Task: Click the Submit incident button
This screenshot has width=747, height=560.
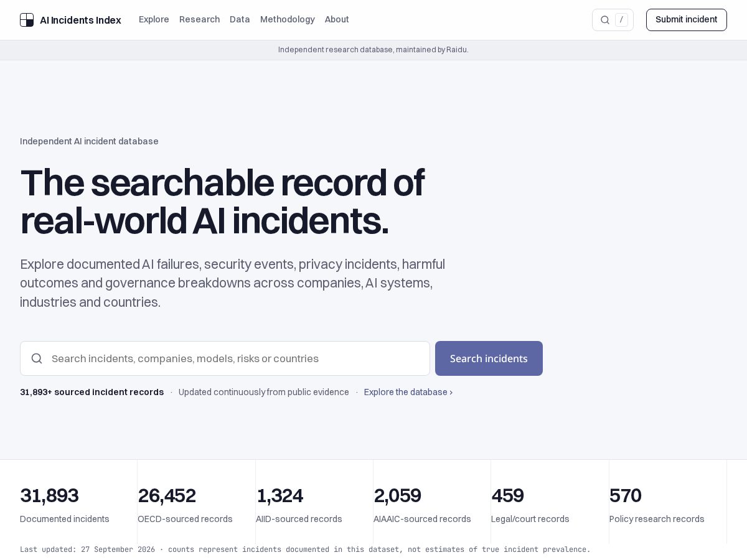Action: click(x=687, y=20)
